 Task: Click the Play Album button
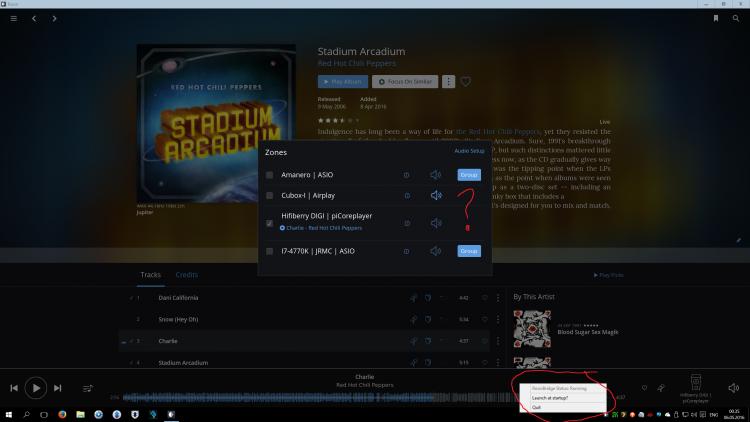[343, 82]
